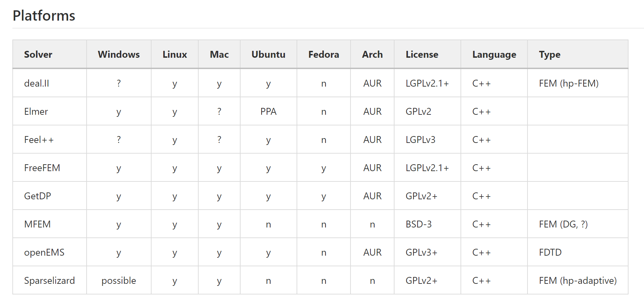
Task: Click LGPLv2.1+ license in FreeFEM row
Action: coord(427,168)
